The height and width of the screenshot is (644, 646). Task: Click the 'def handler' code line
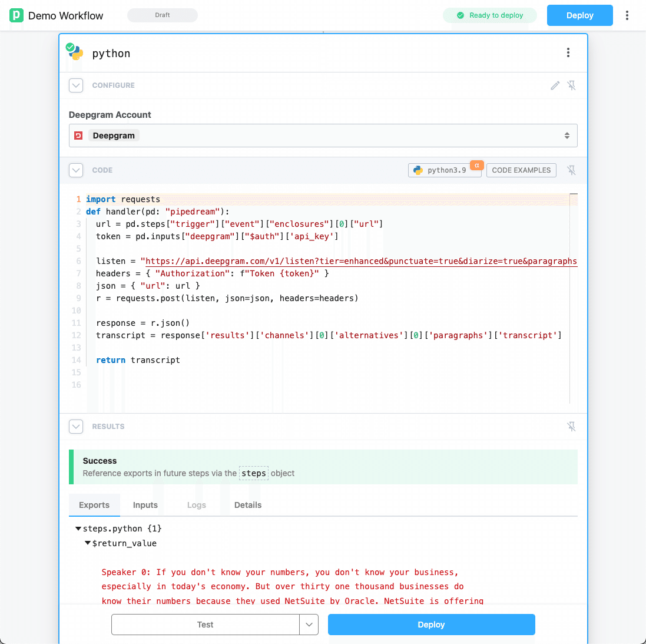(157, 212)
